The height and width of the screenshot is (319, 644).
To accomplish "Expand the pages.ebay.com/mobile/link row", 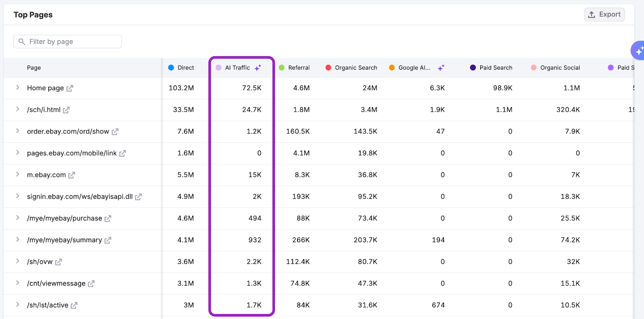I will pyautogui.click(x=18, y=152).
